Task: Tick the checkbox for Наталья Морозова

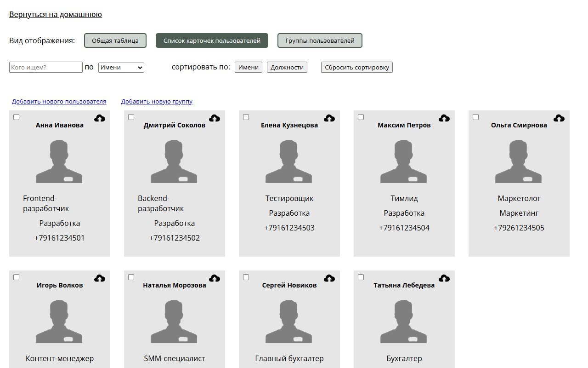Action: (x=131, y=277)
